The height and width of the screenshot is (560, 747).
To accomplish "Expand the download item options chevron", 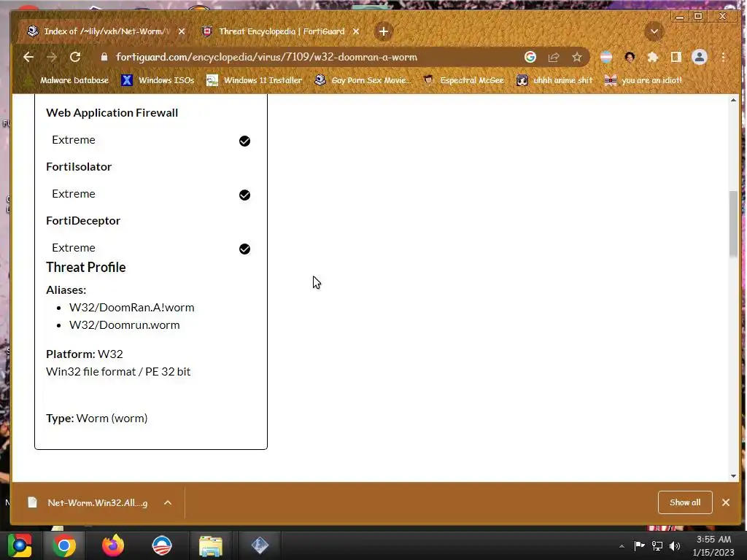I will pyautogui.click(x=168, y=503).
